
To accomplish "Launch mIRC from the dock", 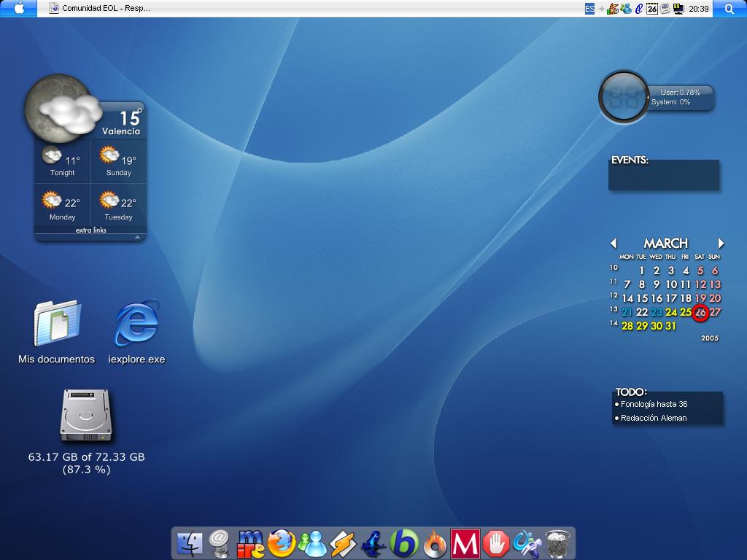I will (x=250, y=543).
